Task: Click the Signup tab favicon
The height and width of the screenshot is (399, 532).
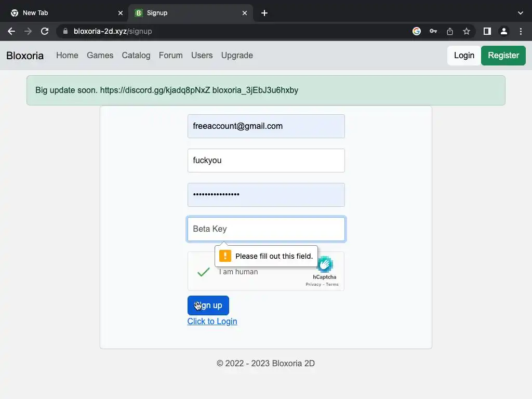Action: [138, 13]
